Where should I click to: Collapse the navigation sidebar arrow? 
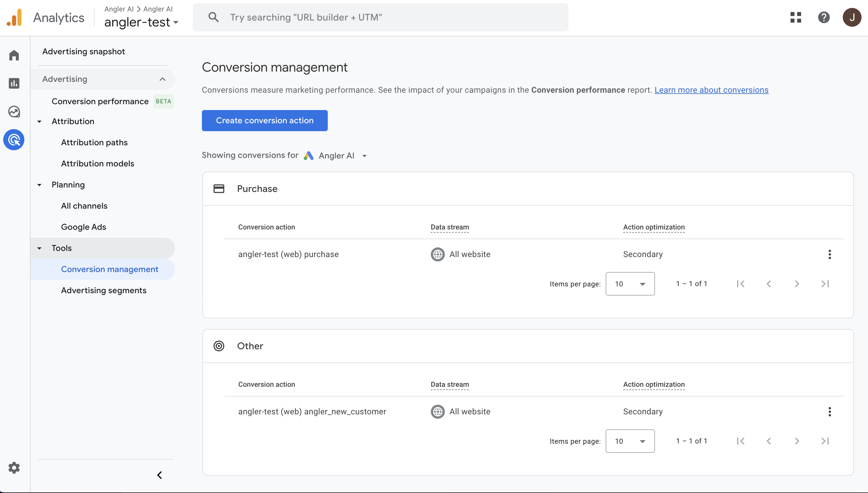159,475
